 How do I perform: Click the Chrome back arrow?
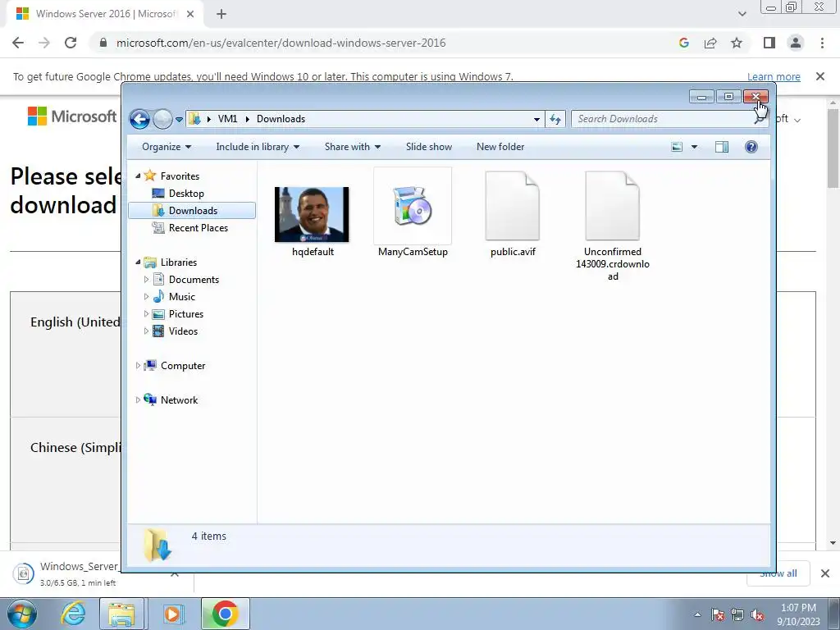pos(18,43)
